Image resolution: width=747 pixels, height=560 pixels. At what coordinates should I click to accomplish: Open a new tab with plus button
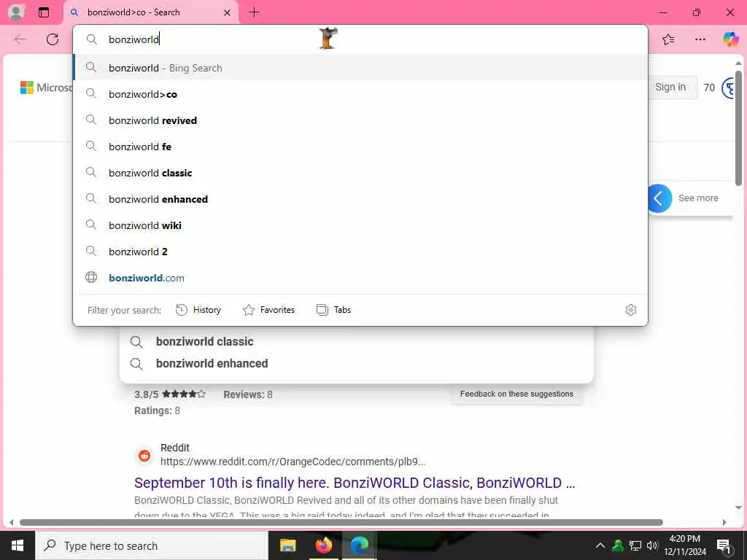[255, 12]
